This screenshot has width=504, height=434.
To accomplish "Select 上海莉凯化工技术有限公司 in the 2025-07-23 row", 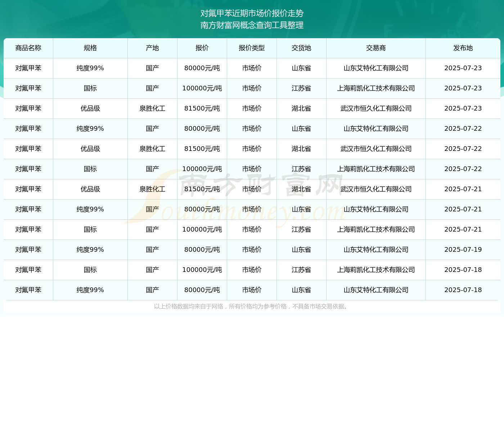I will point(376,88).
